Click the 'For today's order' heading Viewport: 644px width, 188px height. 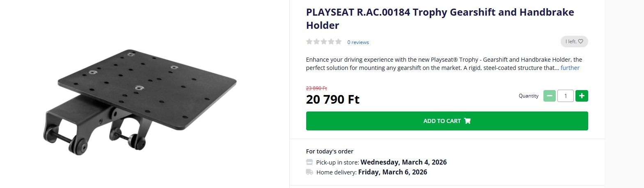[x=330, y=151]
